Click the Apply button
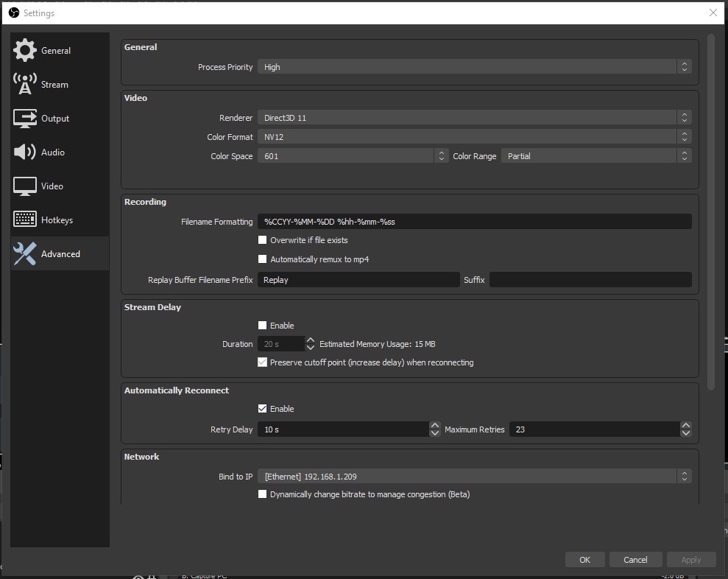 [691, 560]
